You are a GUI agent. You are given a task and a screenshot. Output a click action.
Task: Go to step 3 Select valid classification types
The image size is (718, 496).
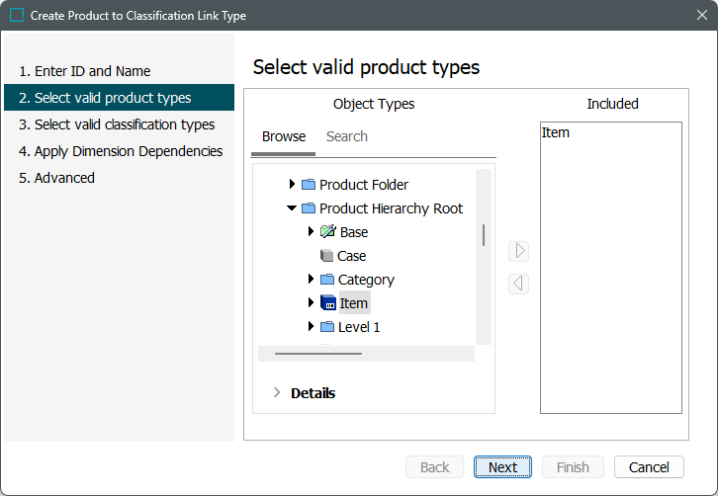click(117, 125)
